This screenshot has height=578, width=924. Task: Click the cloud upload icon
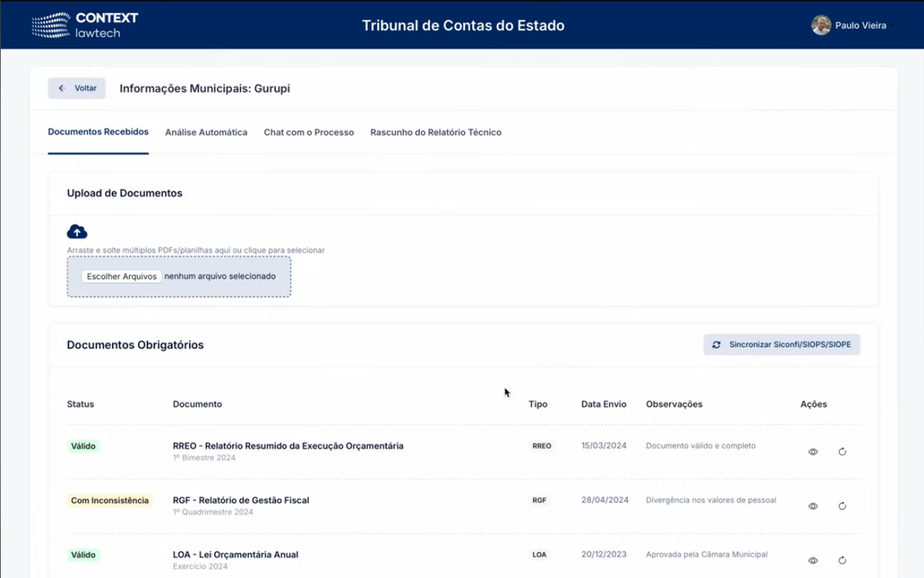77,230
